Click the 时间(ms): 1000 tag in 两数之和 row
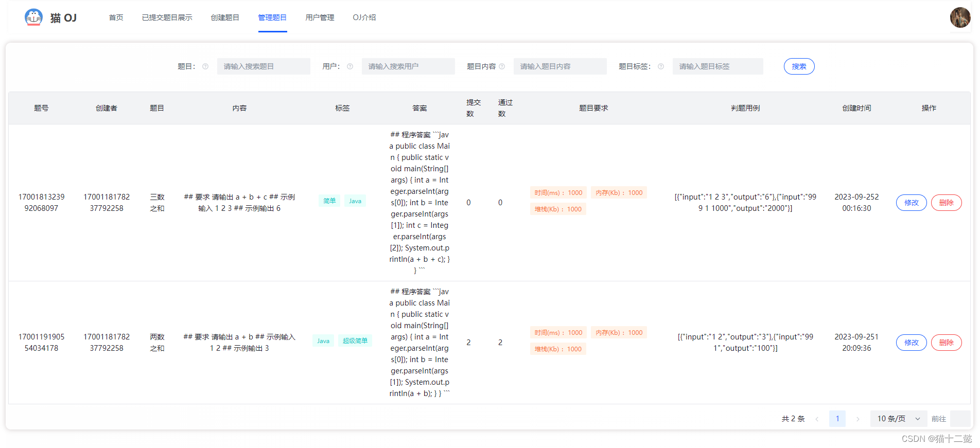Image resolution: width=980 pixels, height=448 pixels. tap(558, 333)
